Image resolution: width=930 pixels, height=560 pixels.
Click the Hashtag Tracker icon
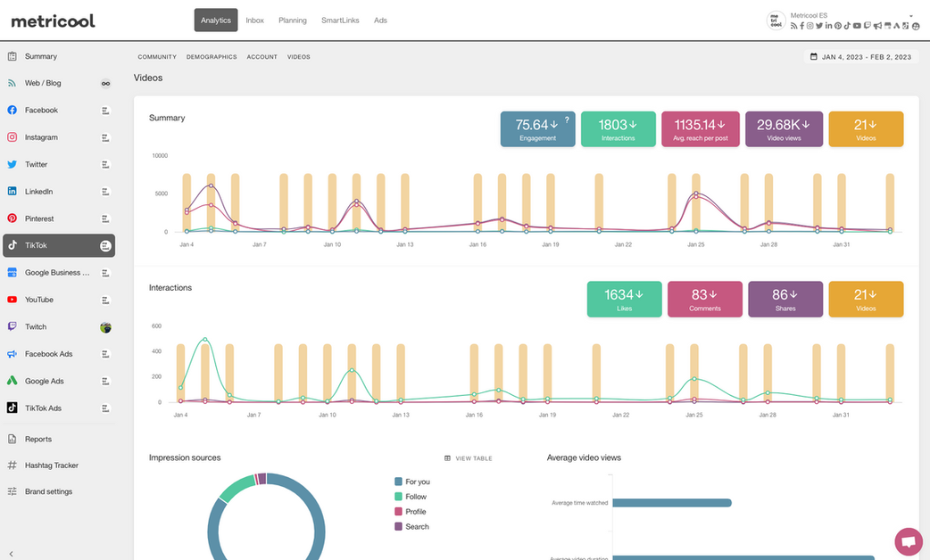(12, 465)
